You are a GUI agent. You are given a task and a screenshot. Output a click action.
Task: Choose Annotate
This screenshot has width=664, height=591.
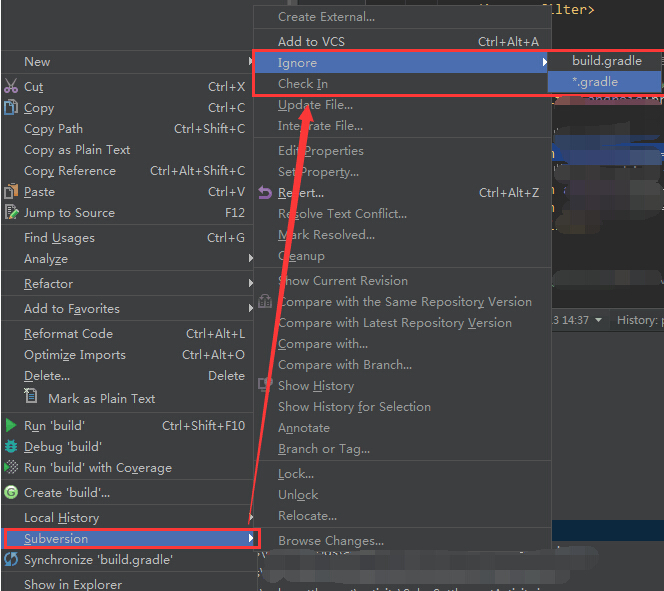[x=402, y=428]
